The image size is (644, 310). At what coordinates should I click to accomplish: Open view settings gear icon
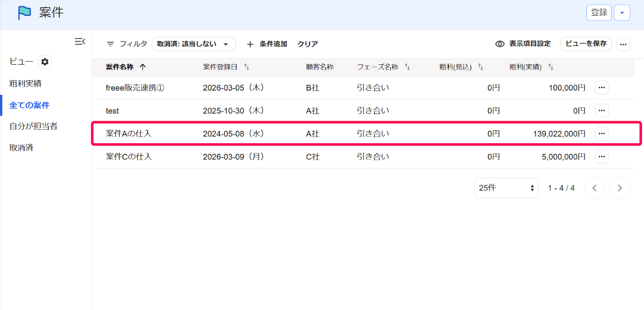point(45,62)
